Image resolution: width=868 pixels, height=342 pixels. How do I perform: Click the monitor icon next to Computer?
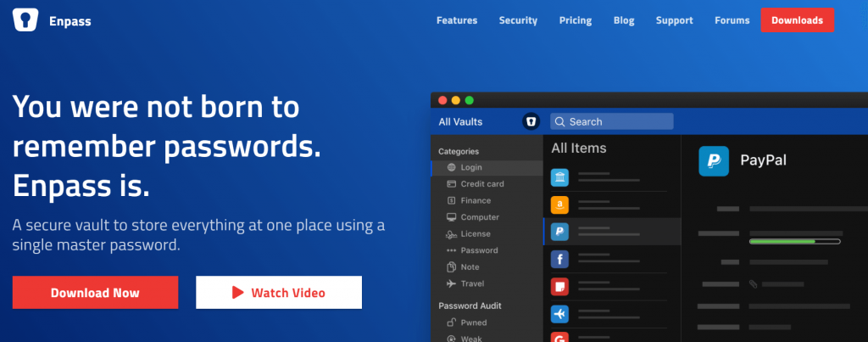tap(451, 217)
